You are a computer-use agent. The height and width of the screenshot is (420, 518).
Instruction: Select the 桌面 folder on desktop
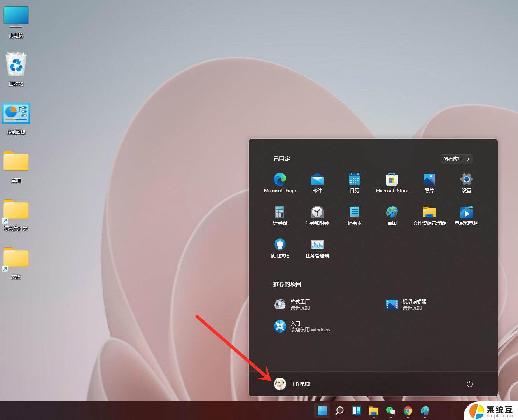click(x=16, y=167)
